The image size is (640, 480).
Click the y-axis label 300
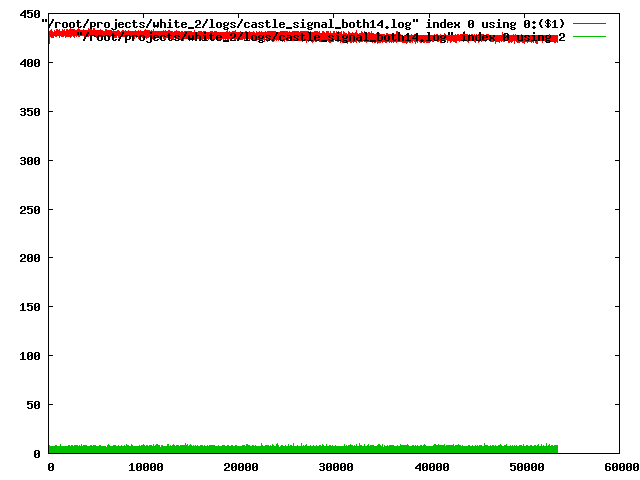30,161
